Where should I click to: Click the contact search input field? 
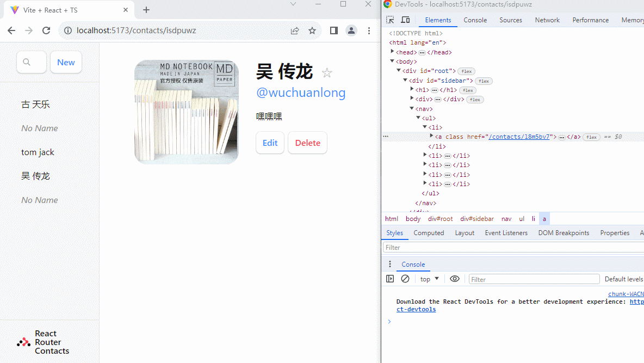[32, 62]
